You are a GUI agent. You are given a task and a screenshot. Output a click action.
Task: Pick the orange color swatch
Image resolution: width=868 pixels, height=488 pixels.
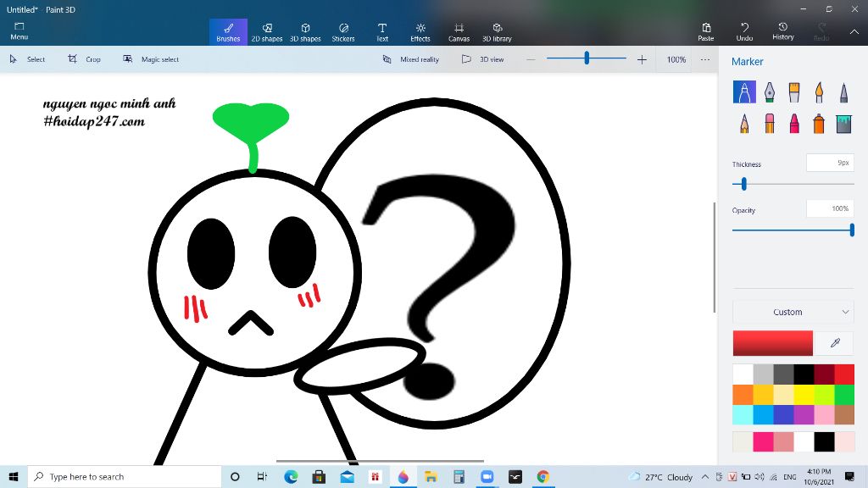(743, 395)
